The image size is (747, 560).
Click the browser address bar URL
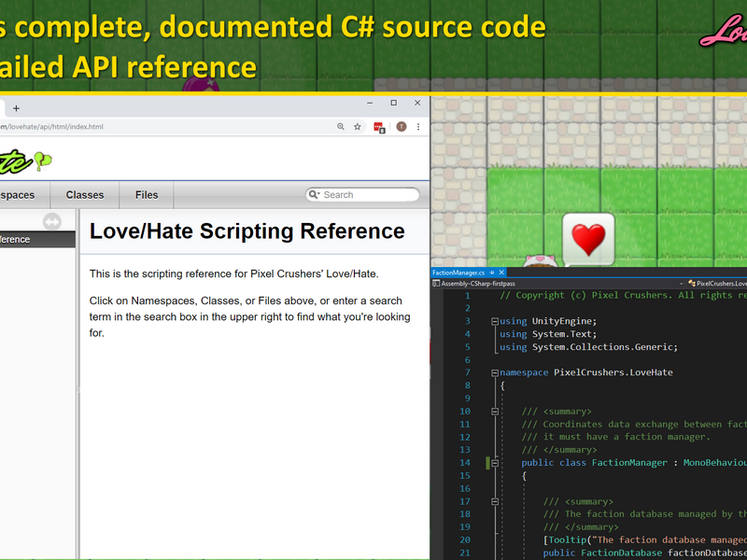tap(51, 127)
